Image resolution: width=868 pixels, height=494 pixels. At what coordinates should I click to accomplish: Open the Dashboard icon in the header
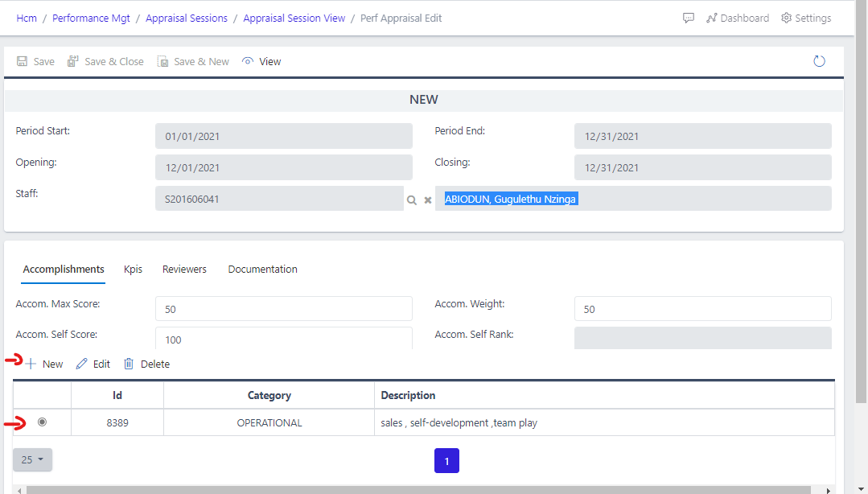[737, 17]
